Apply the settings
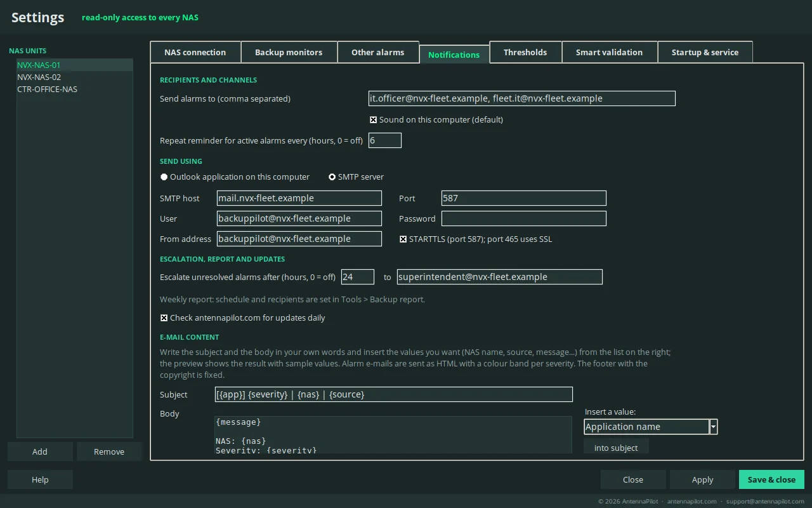This screenshot has height=508, width=812. pos(702,479)
